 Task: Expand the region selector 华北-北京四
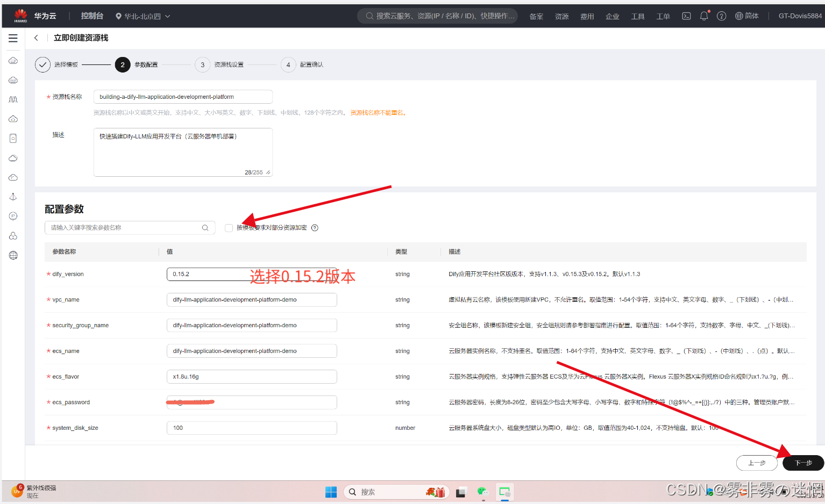(143, 16)
